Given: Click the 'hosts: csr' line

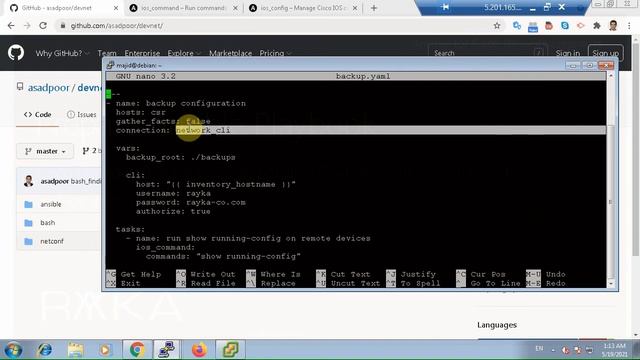Looking at the screenshot, I should coord(140,112).
